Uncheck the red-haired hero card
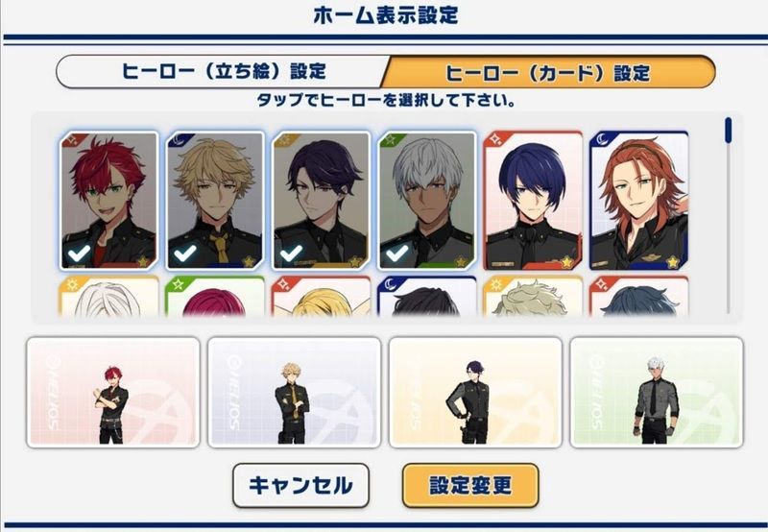 108,201
